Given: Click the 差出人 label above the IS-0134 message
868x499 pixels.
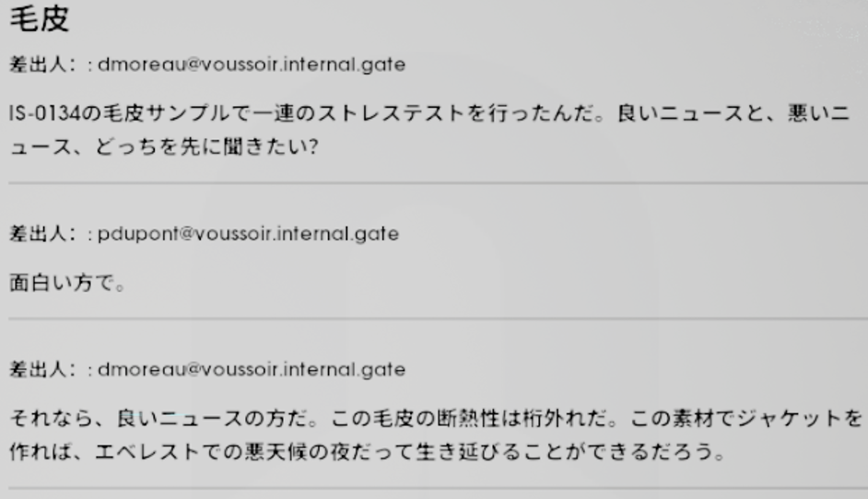Looking at the screenshot, I should point(38,64).
